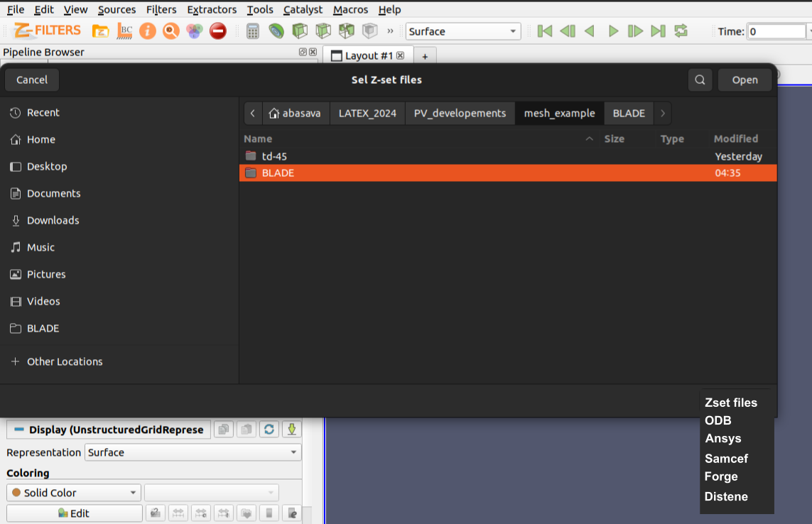Screen dimensions: 812x524
Task: Click the Open button in file dialog
Action: [x=745, y=80]
